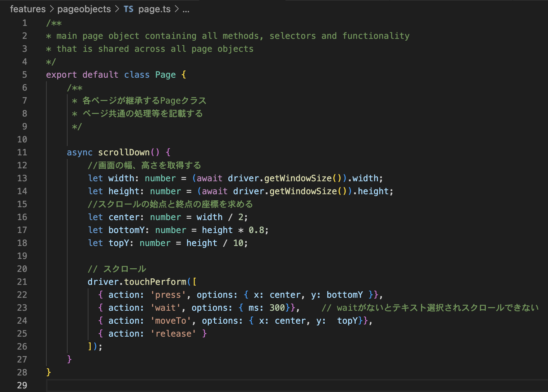Click the 'press' string literal

[x=168, y=295]
